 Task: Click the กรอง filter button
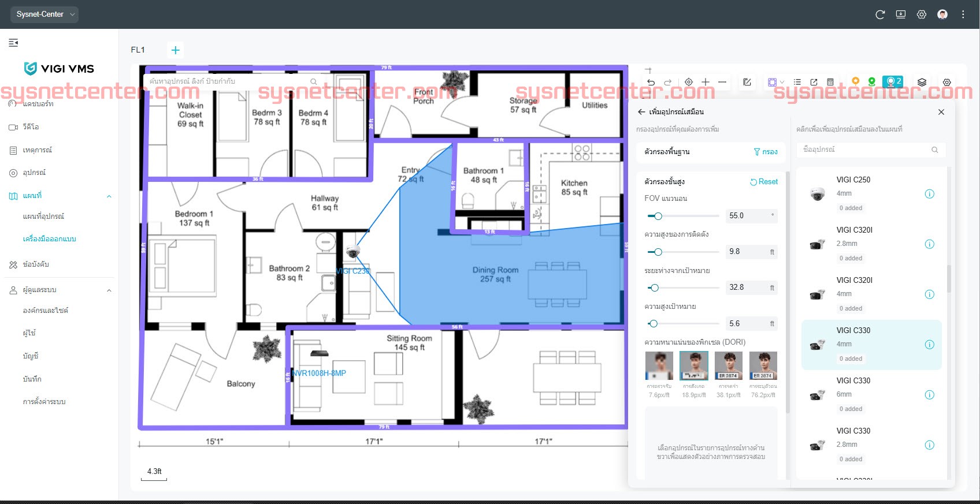[766, 152]
